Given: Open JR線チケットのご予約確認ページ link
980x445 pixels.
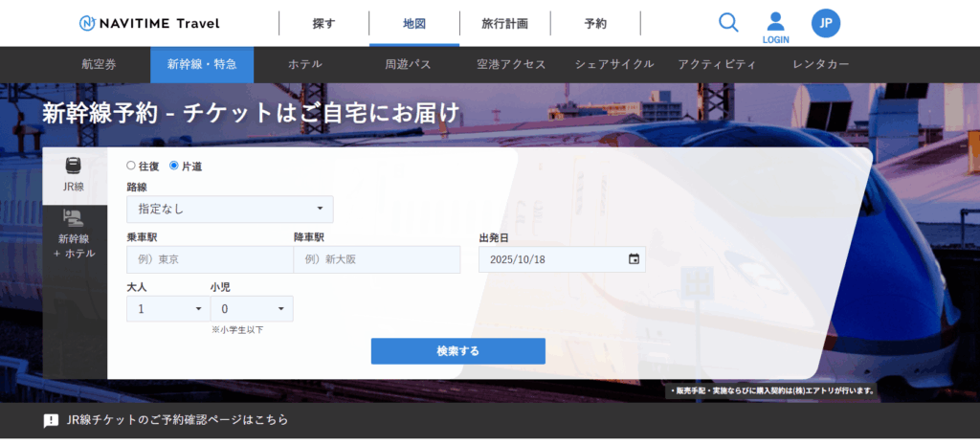Looking at the screenshot, I should click(x=177, y=420).
